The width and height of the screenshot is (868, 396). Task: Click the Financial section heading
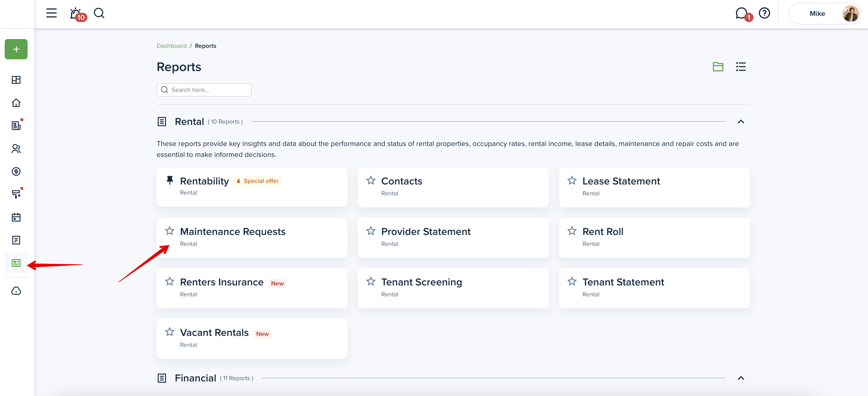point(195,378)
